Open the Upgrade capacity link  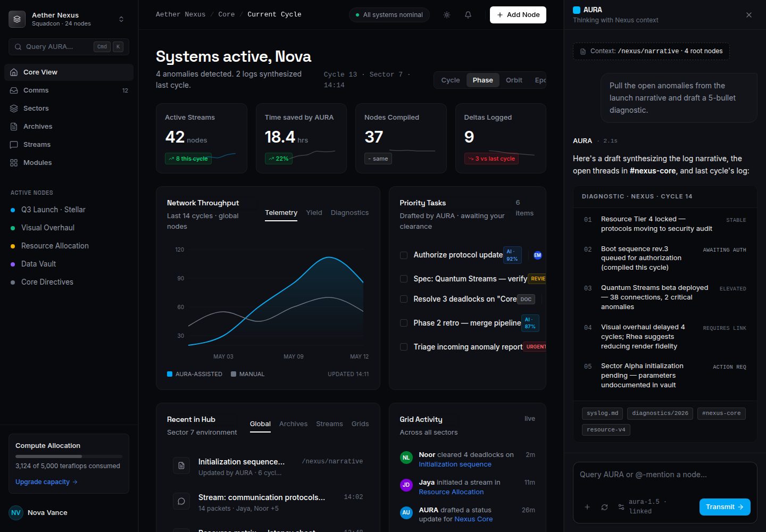tap(46, 482)
